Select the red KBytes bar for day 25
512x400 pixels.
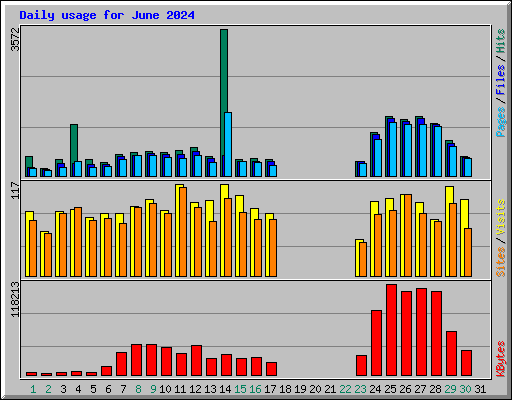(x=391, y=330)
